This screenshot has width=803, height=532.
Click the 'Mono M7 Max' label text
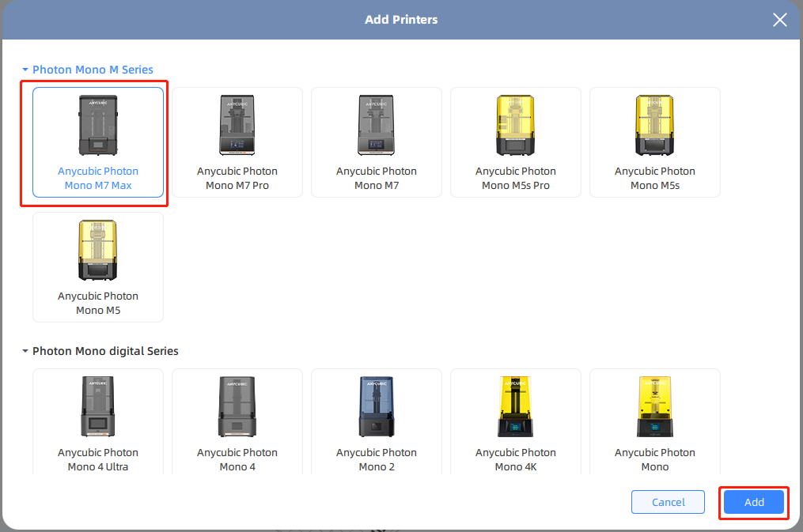[x=98, y=186]
